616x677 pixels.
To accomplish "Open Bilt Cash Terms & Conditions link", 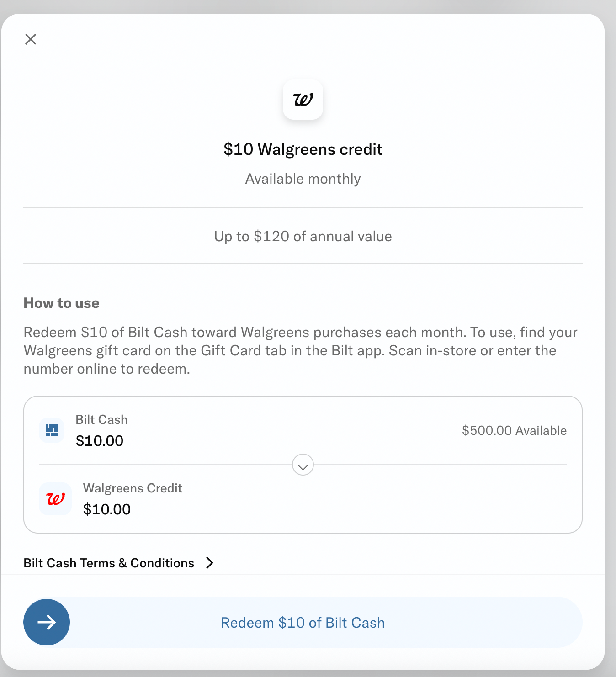I will (x=109, y=563).
